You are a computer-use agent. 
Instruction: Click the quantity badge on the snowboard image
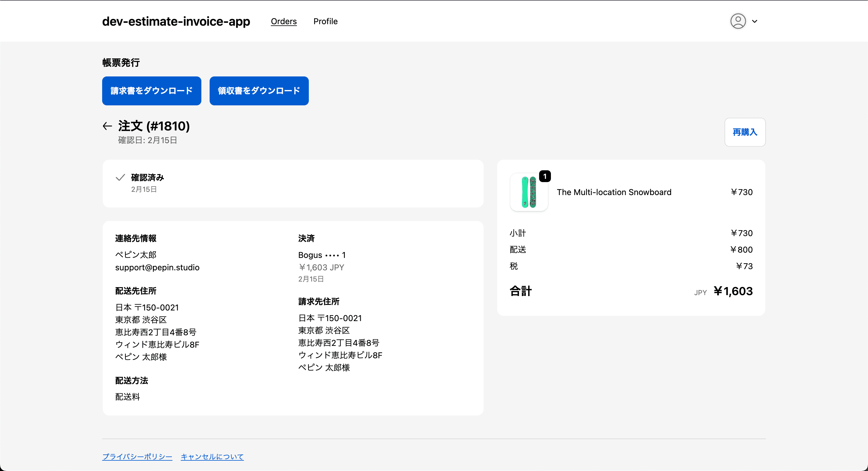[545, 176]
